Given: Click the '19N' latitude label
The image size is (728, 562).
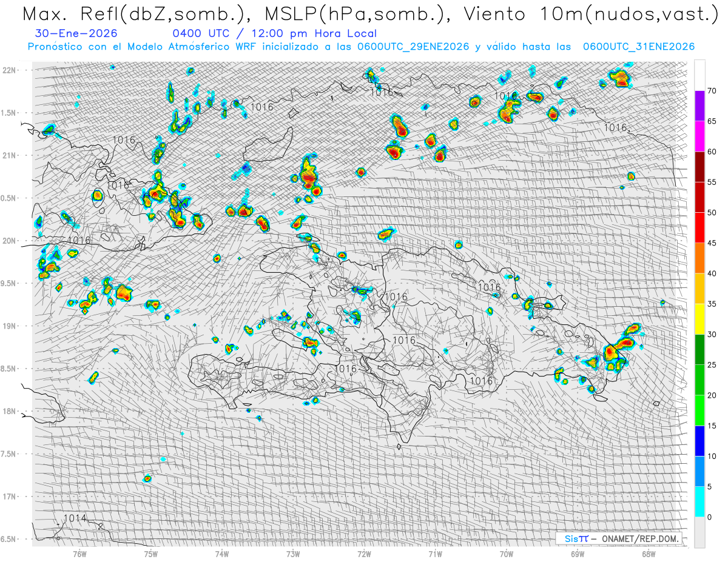Looking at the screenshot, I should coord(9,326).
